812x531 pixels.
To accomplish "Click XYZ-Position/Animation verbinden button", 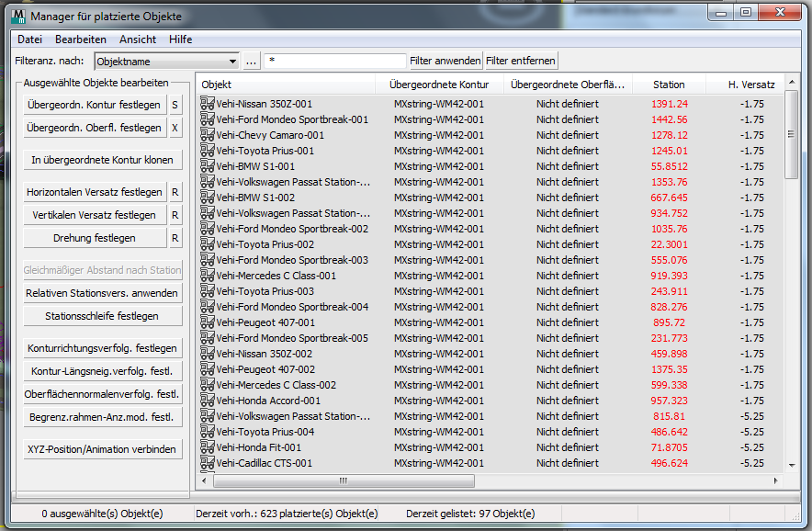I will coord(103,448).
